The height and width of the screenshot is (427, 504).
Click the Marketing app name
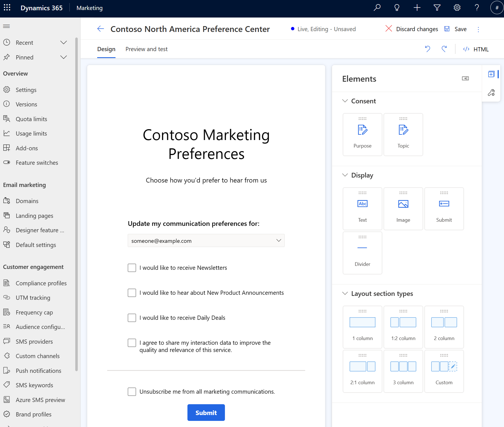click(x=89, y=8)
